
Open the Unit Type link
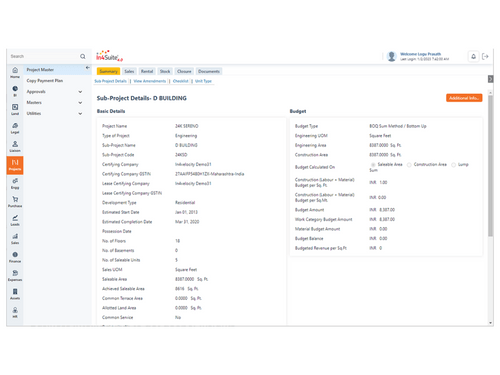click(x=203, y=81)
